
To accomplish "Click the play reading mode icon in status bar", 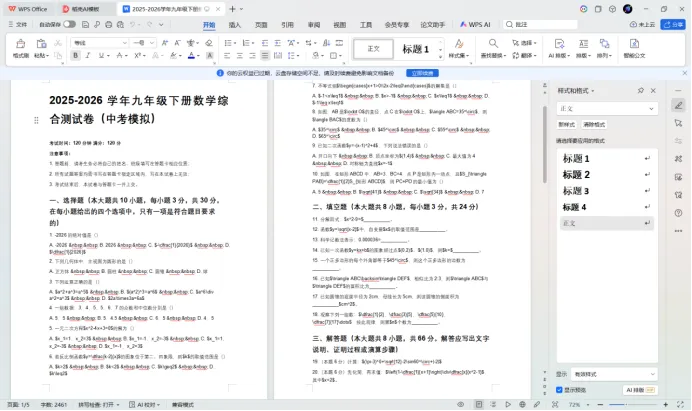I will (508, 404).
